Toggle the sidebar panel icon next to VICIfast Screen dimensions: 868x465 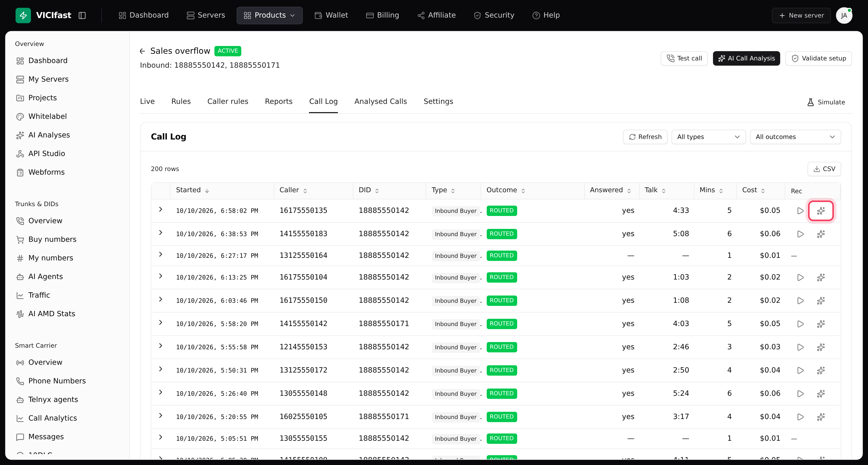tap(82, 16)
